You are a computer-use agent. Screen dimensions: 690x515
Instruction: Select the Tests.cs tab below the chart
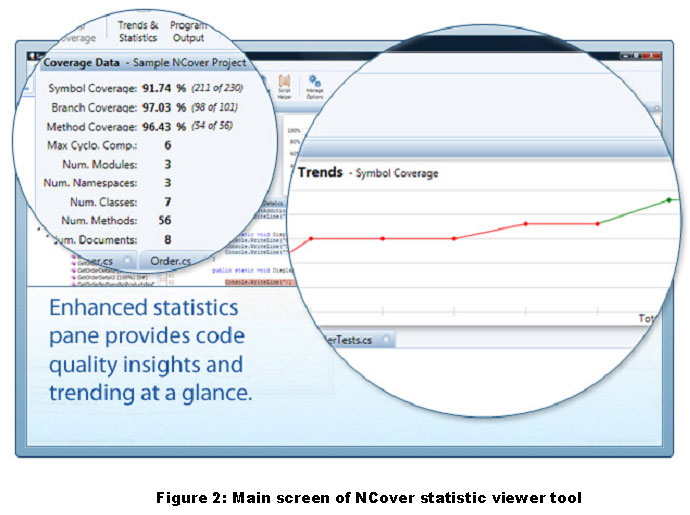pos(345,340)
